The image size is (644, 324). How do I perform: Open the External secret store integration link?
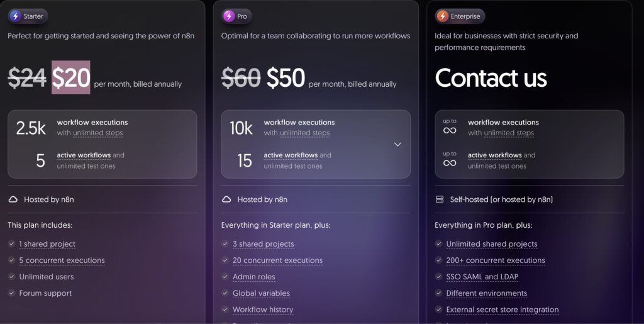point(502,310)
